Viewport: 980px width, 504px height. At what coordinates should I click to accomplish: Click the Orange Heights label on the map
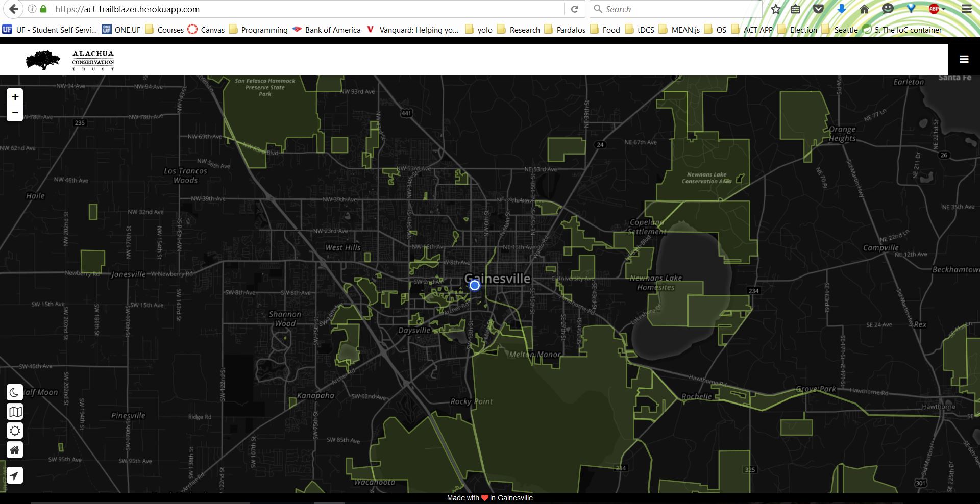[842, 134]
